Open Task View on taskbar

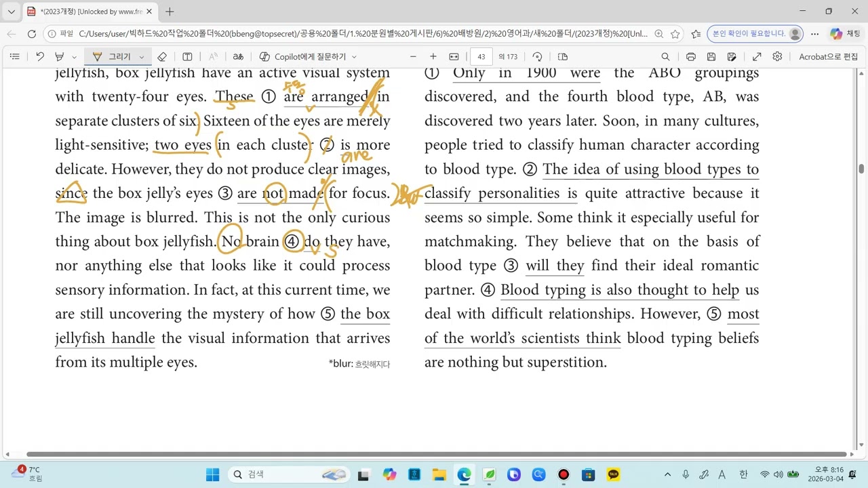tap(363, 474)
